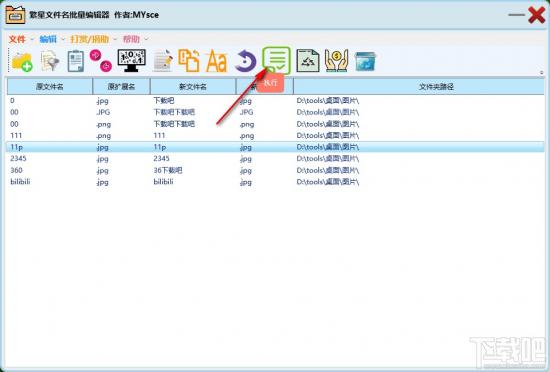
Task: Click the purple undo arrow icon
Action: (246, 61)
